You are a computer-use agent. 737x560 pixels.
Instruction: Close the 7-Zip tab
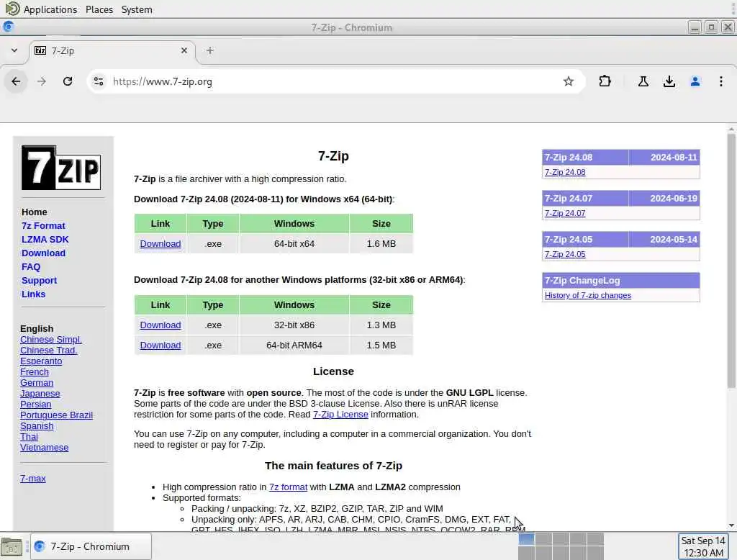click(184, 50)
